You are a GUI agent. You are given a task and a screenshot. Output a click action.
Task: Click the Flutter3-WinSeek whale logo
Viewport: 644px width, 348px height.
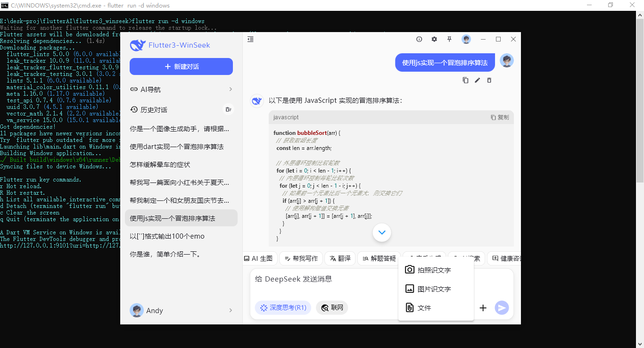click(137, 45)
